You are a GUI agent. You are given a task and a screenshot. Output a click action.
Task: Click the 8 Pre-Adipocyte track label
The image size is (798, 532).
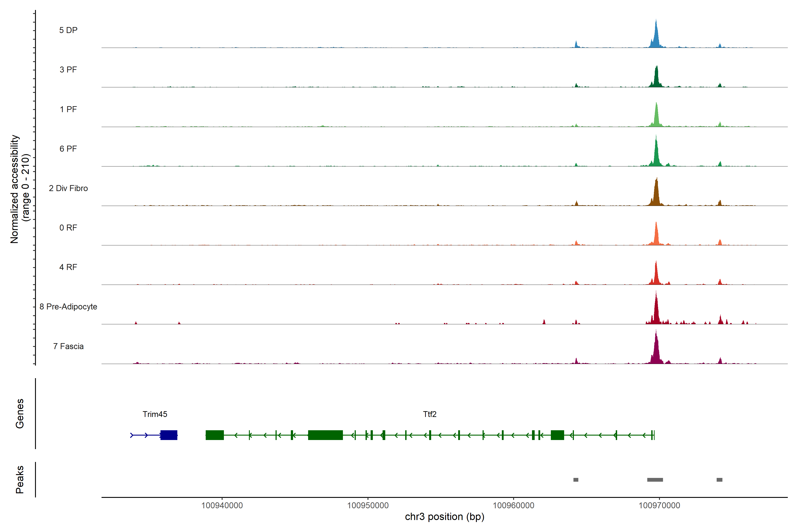point(68,307)
